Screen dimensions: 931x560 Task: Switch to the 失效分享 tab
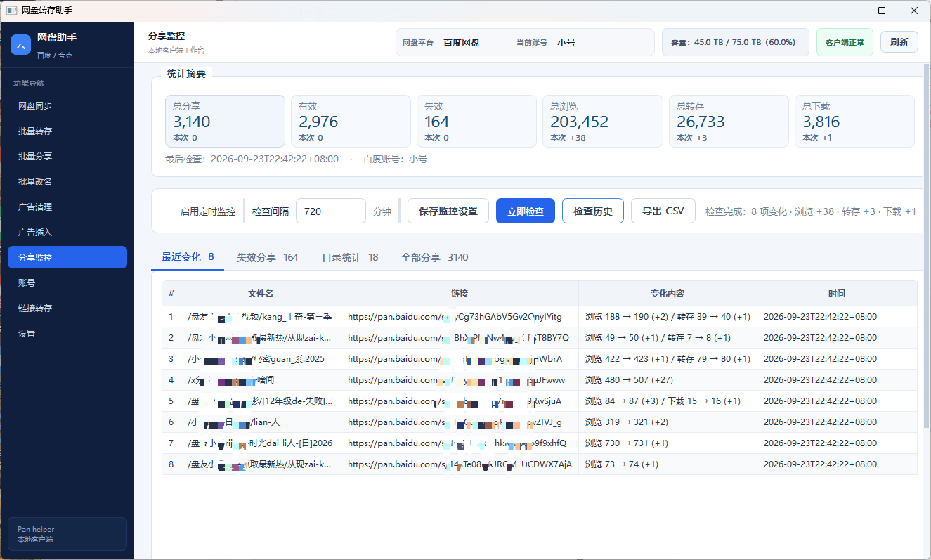268,257
